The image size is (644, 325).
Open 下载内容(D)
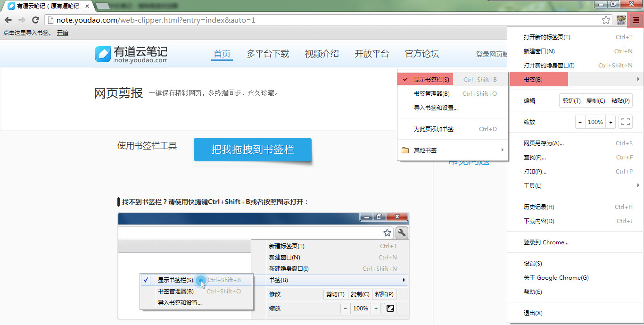coord(576,221)
